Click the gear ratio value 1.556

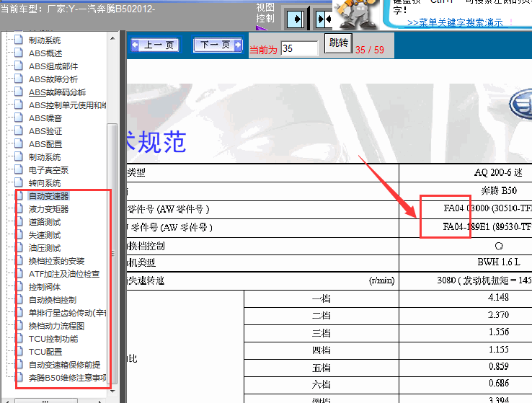[x=498, y=332]
